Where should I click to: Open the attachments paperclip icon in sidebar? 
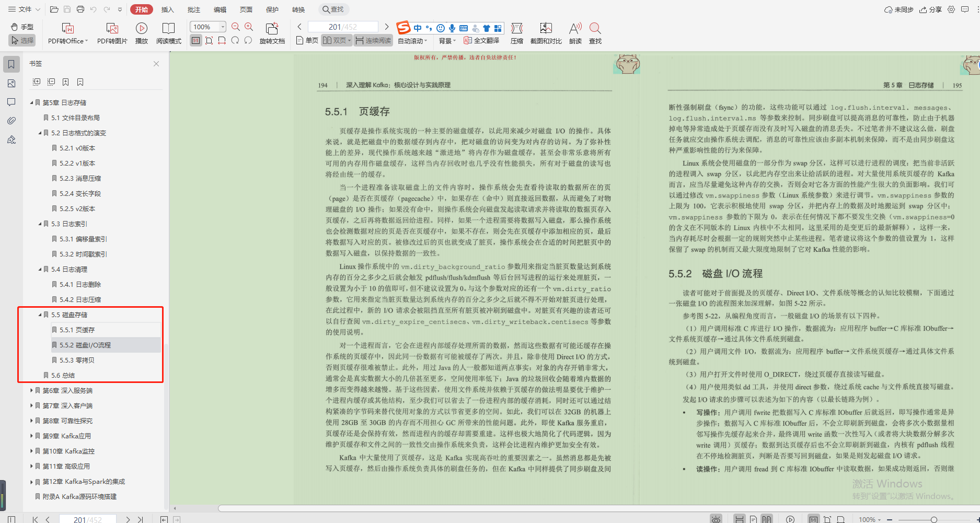(x=11, y=121)
